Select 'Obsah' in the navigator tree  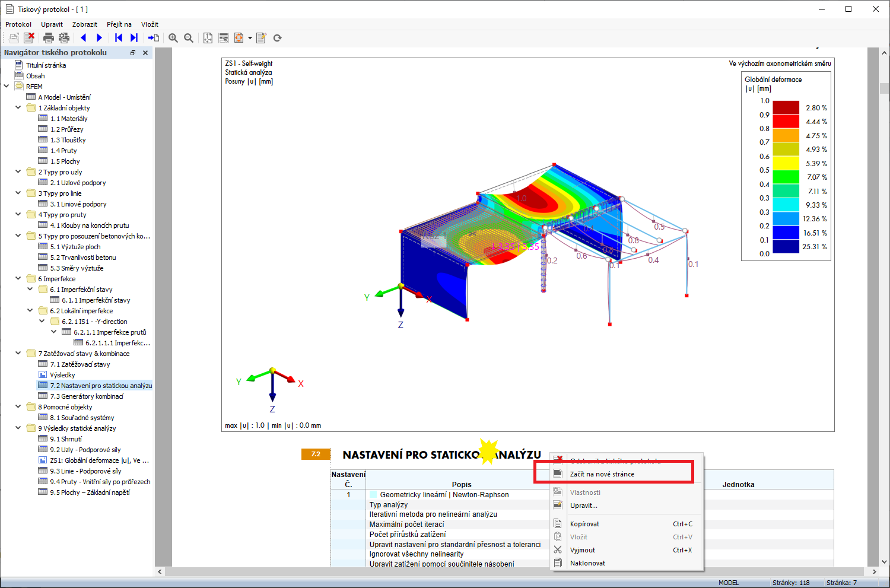pos(35,76)
